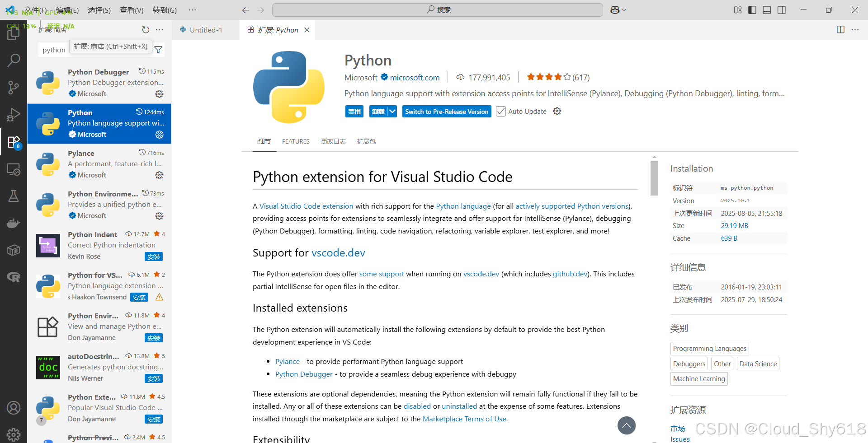Click the README vertical scrollbar thumb
Viewport: 868px width, 443px height.
coord(654,178)
